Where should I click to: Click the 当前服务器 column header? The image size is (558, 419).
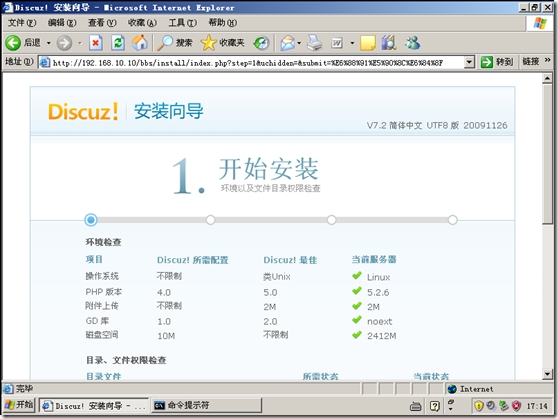pyautogui.click(x=374, y=259)
